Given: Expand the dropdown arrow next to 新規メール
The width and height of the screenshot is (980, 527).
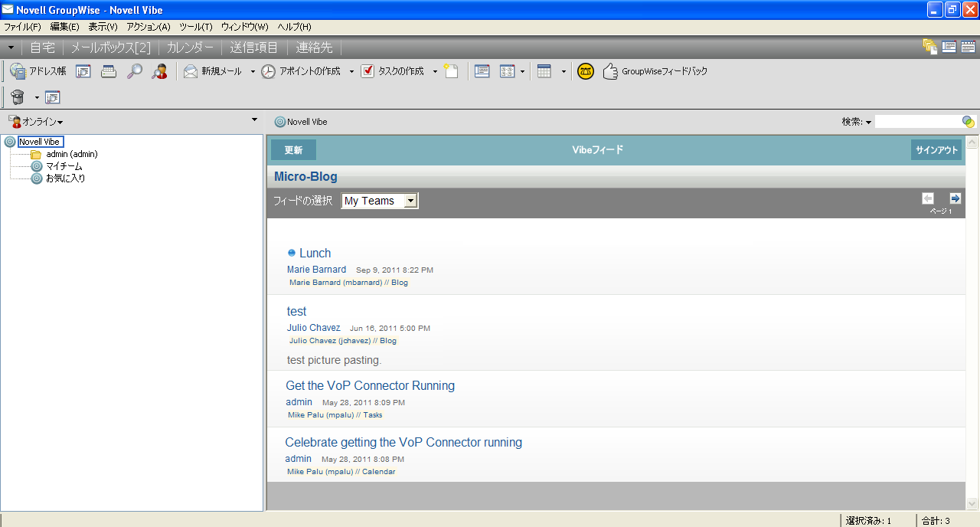Looking at the screenshot, I should point(251,70).
